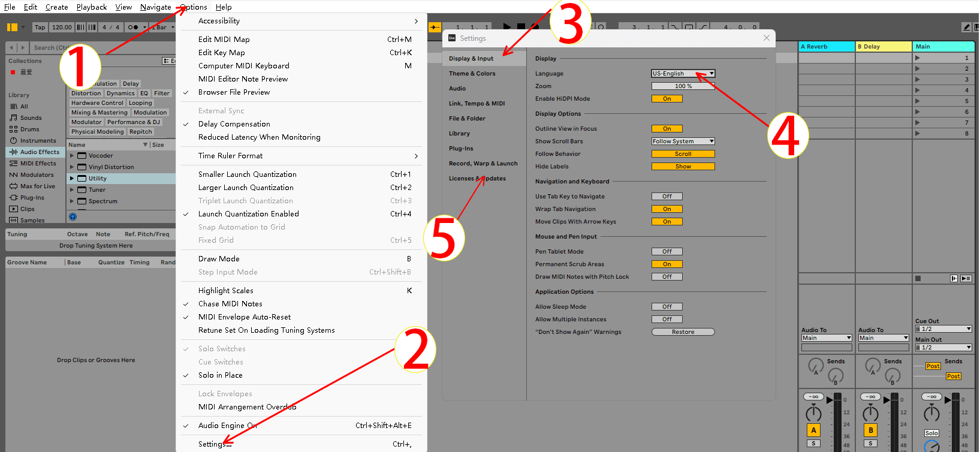This screenshot has width=980, height=452.
Task: Open the Cue Out dropdown
Action: point(943,329)
